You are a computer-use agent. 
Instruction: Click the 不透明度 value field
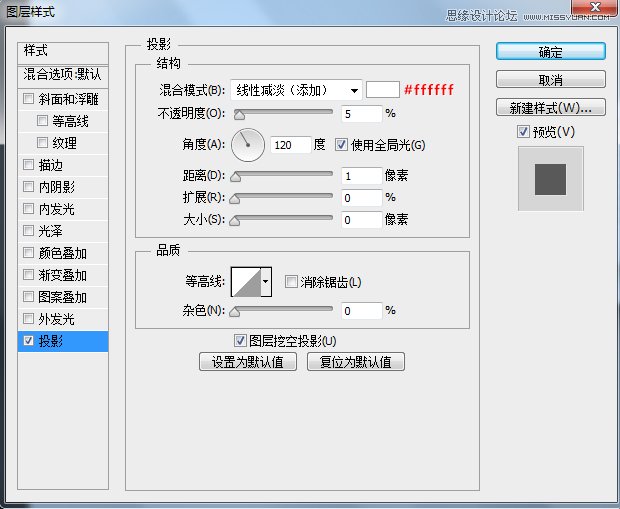point(362,114)
